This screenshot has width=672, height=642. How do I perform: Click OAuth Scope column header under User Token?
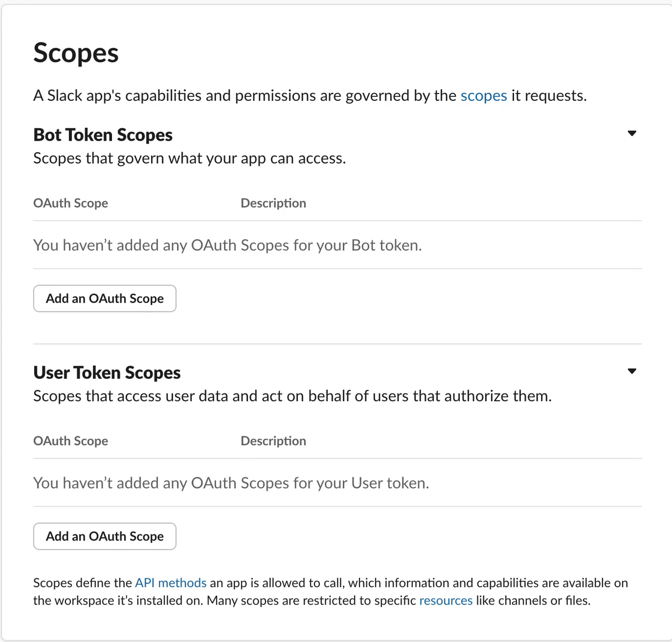click(x=71, y=441)
